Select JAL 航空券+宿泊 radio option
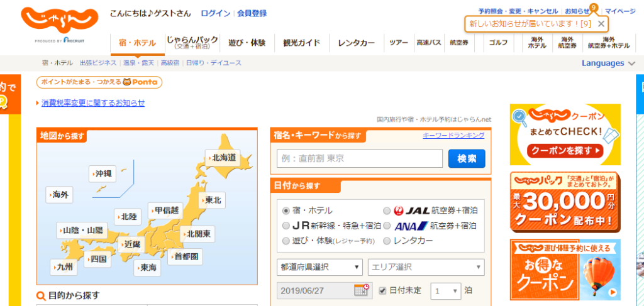The width and height of the screenshot is (644, 306). (387, 210)
